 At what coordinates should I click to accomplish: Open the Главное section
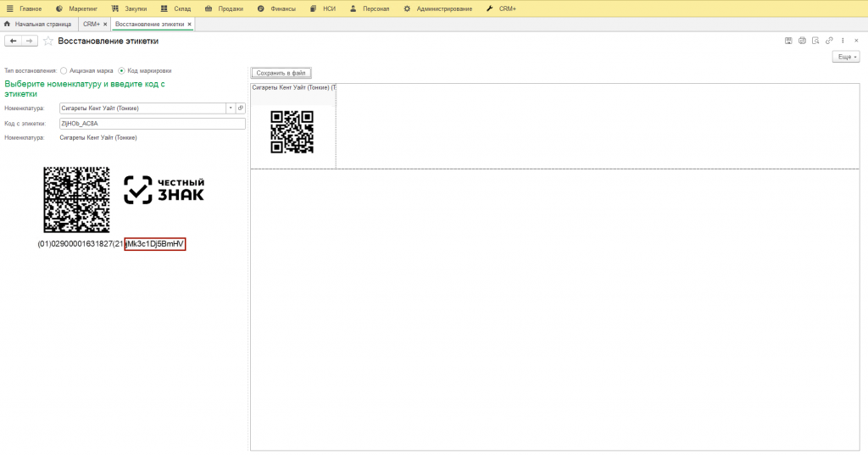tap(31, 8)
